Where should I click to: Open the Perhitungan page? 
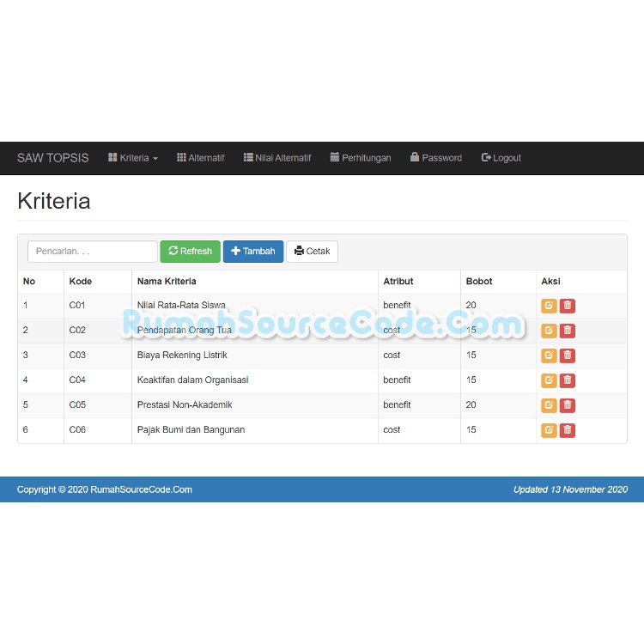(x=361, y=158)
